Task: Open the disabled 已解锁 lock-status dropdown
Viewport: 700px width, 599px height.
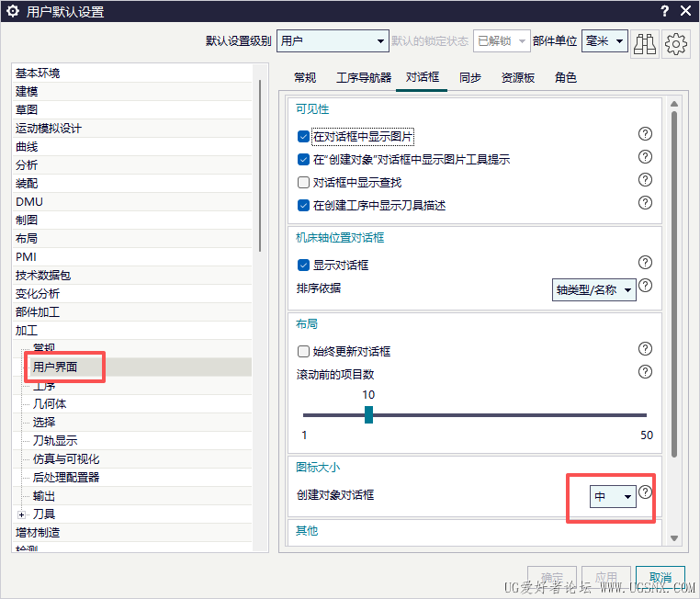Action: tap(502, 41)
